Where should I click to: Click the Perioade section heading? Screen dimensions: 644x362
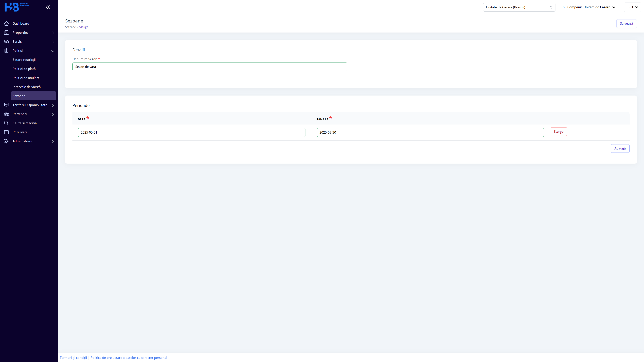click(81, 105)
